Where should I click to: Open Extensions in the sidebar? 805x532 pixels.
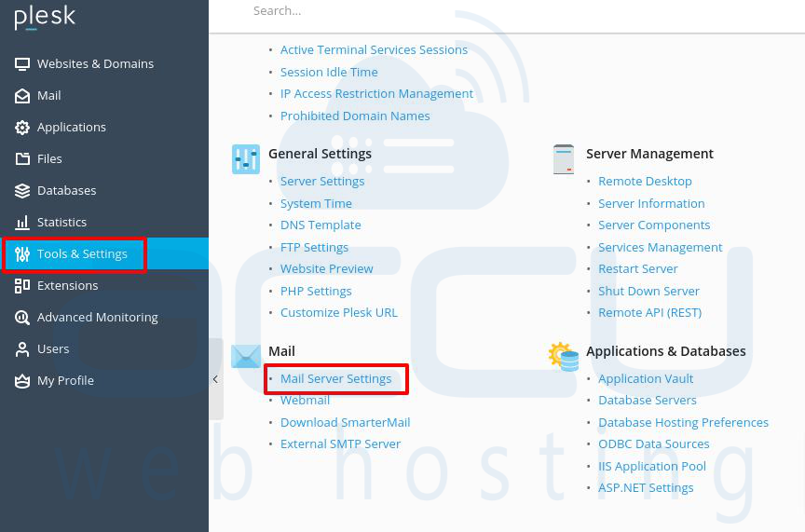(x=67, y=286)
